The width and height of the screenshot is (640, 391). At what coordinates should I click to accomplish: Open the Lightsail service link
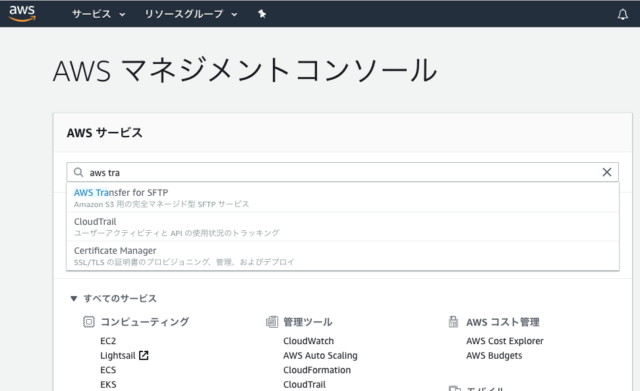(118, 355)
